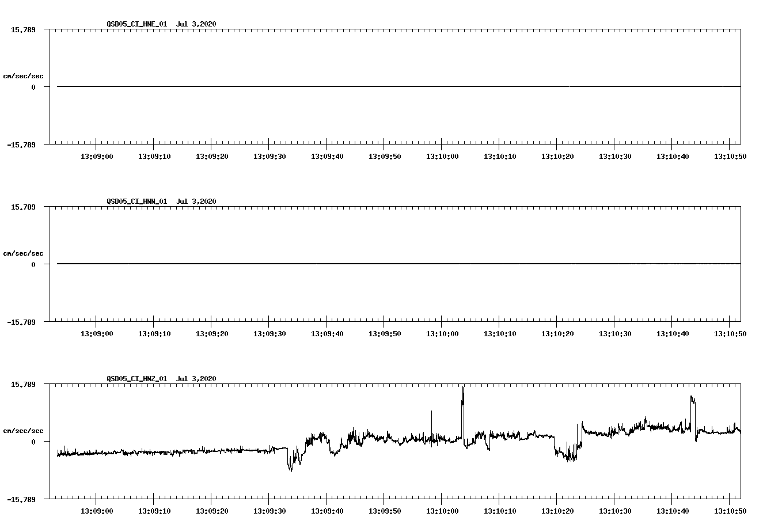Click the 13:10:40 time label under HNZ plot
Viewport: 782px width, 532px height.
click(672, 511)
